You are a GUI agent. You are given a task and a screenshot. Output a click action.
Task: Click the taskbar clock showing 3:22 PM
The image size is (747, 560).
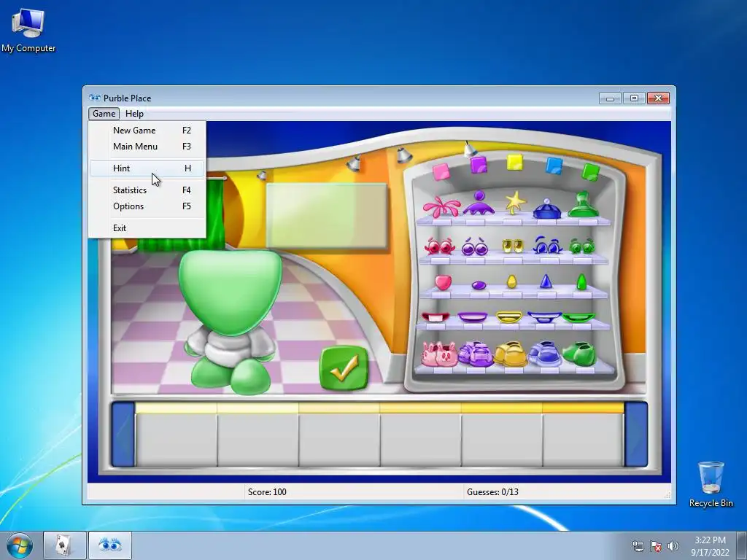pyautogui.click(x=710, y=545)
